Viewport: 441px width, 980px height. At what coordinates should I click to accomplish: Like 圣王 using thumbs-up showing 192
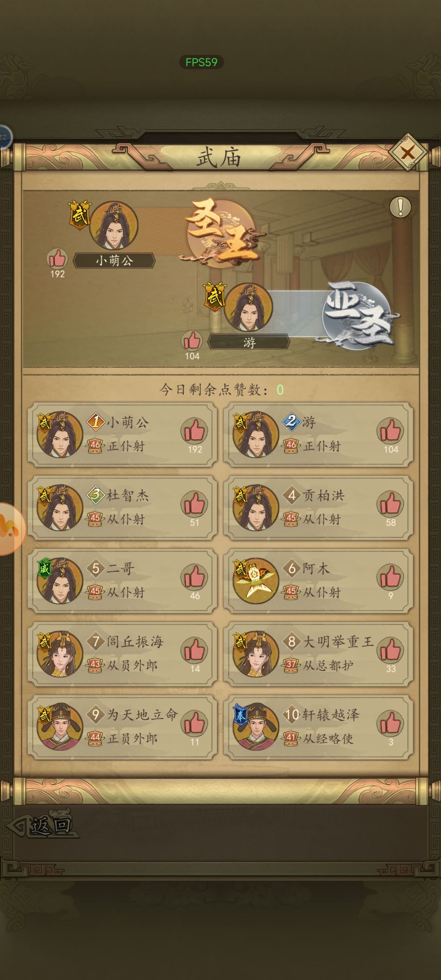57,258
